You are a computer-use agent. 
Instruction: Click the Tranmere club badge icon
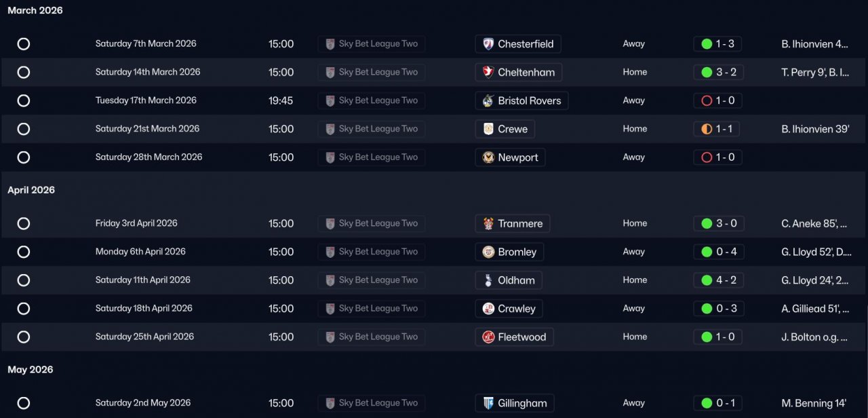tap(488, 224)
